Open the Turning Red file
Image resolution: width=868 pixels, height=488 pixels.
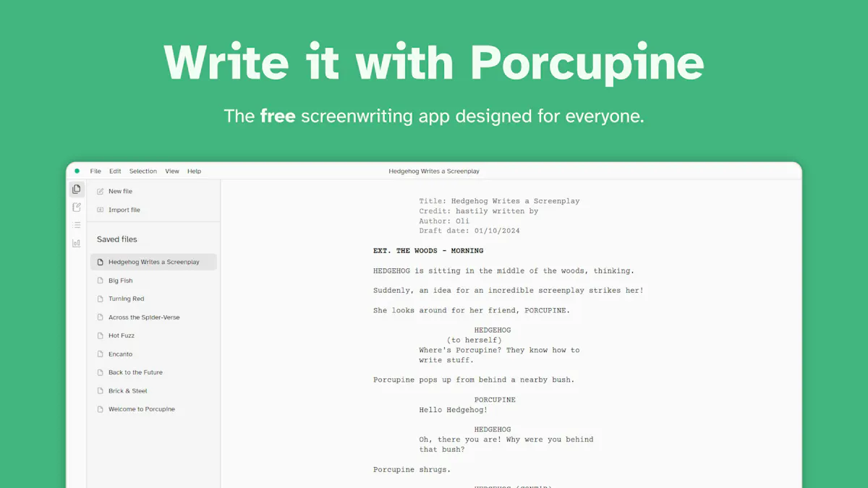153,299
